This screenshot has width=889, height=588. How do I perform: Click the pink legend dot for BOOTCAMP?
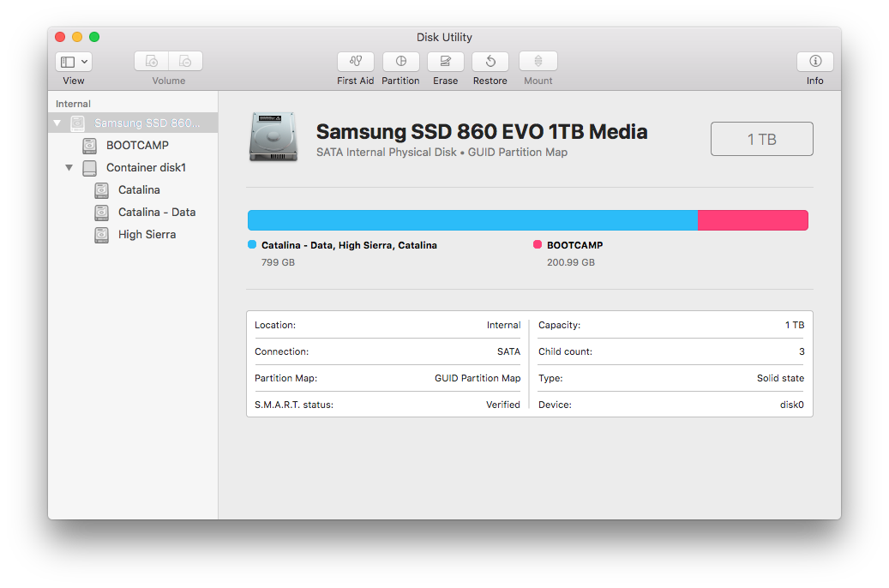tap(538, 244)
